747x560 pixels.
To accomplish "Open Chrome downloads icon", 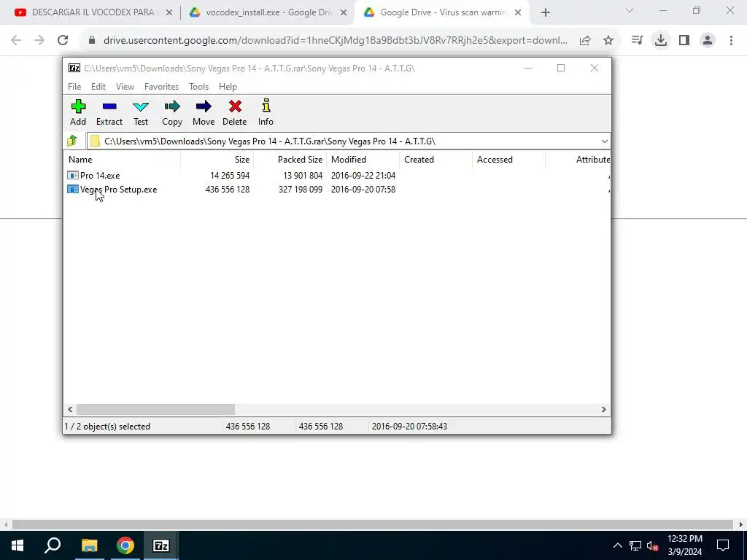I will coord(661,40).
